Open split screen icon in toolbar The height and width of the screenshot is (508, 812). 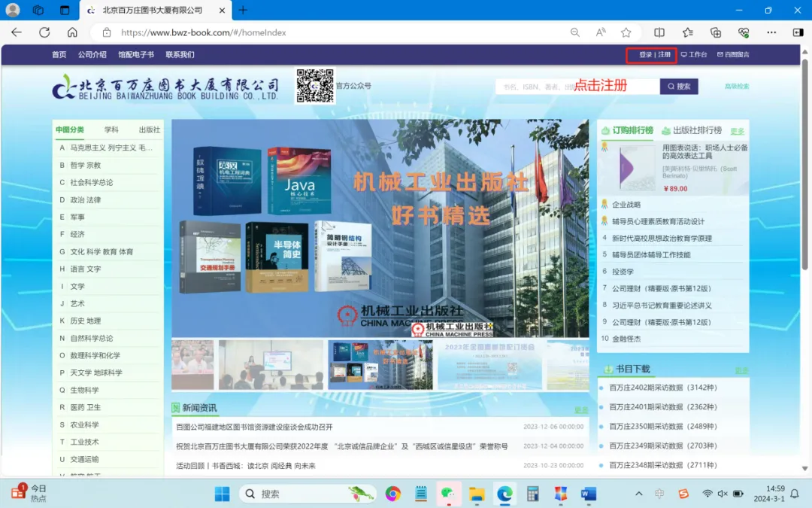(x=659, y=32)
